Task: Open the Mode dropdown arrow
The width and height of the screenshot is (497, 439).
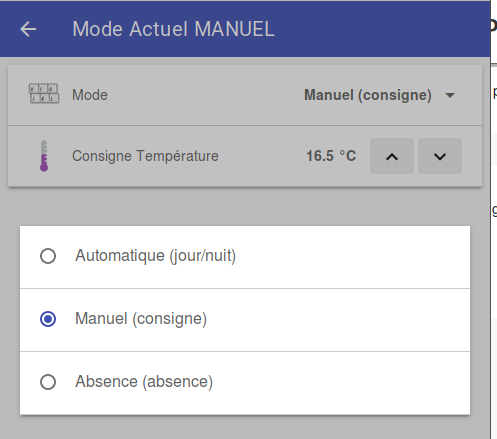Action: tap(450, 95)
